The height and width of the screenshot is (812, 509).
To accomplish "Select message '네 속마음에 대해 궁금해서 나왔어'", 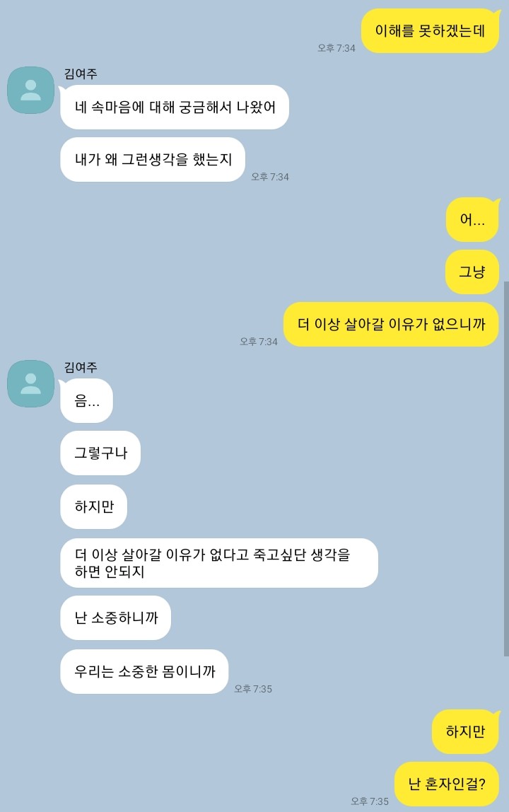I will pyautogui.click(x=175, y=108).
